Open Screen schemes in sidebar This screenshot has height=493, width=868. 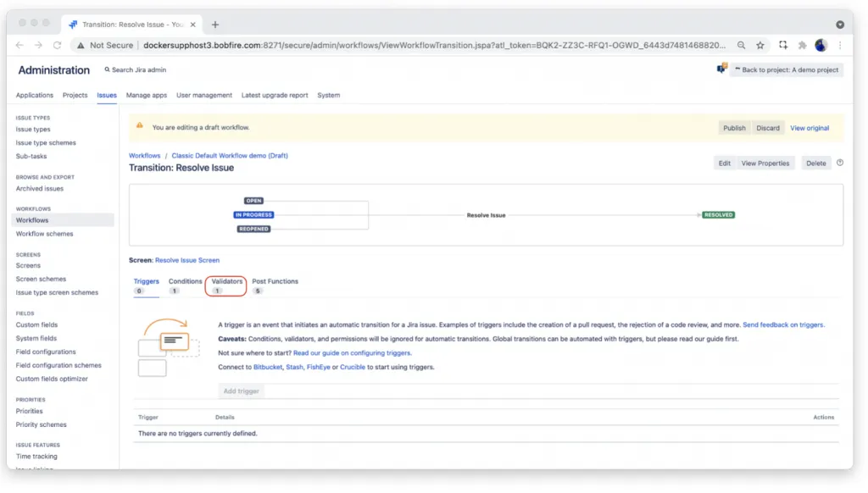point(41,279)
